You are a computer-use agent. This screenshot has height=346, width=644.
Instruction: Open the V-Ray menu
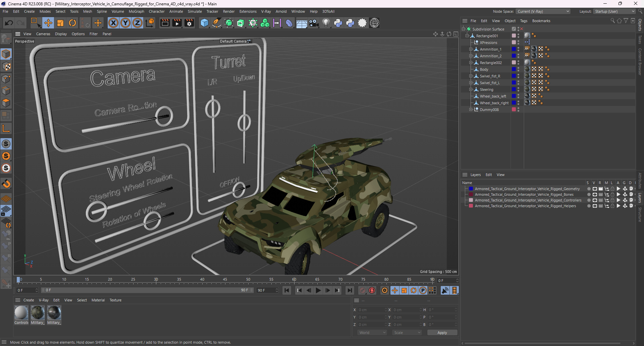point(266,11)
